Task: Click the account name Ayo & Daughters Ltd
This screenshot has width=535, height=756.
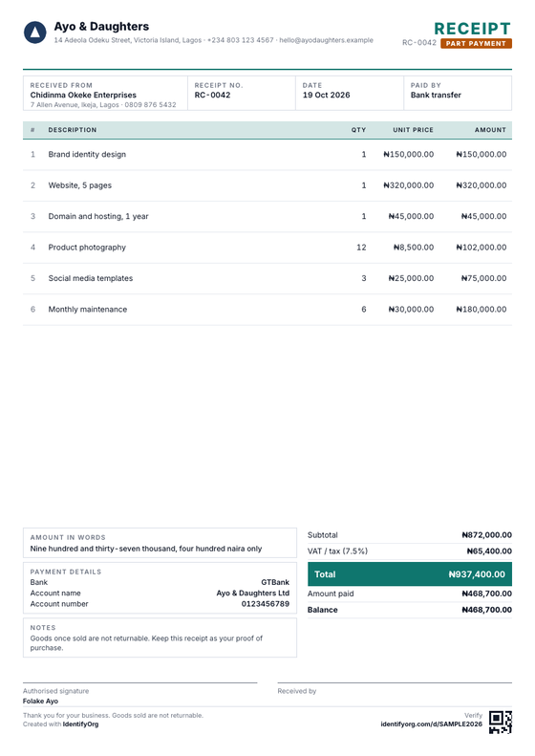Action: (x=253, y=593)
